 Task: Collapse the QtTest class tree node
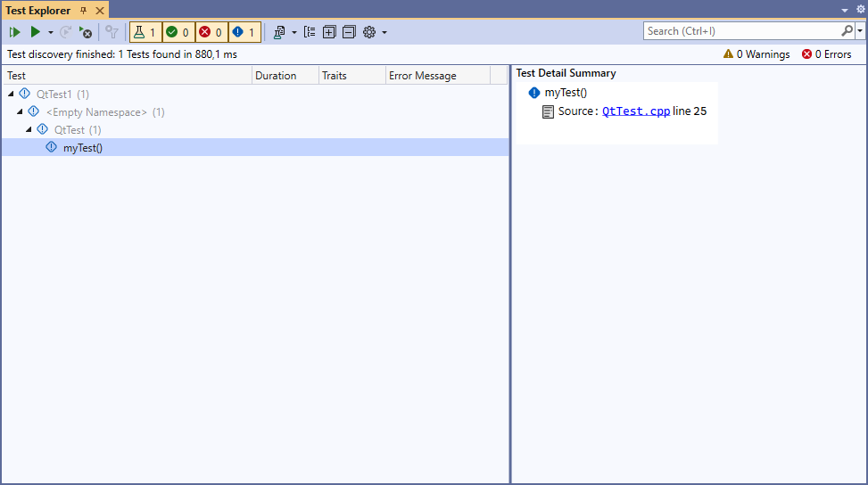pyautogui.click(x=29, y=129)
